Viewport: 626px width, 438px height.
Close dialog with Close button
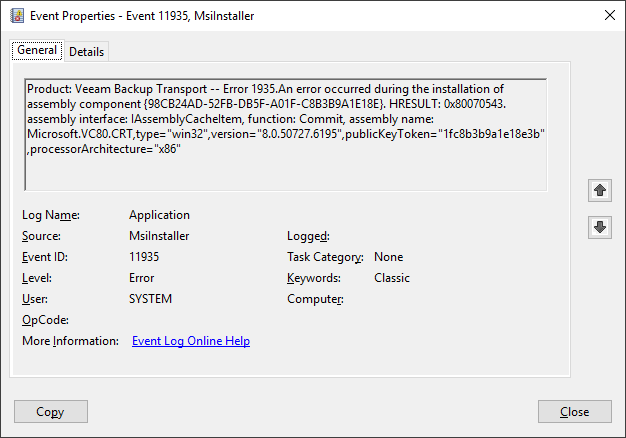[574, 412]
